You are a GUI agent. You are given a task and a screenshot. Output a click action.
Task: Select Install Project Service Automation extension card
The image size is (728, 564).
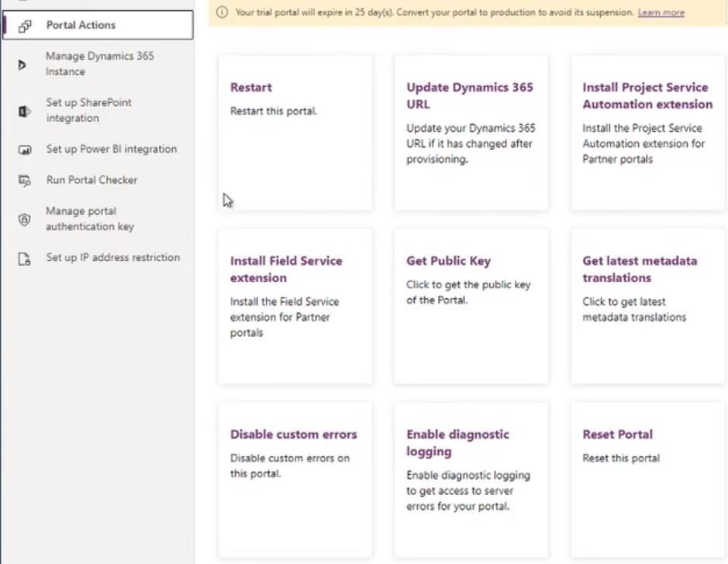647,132
